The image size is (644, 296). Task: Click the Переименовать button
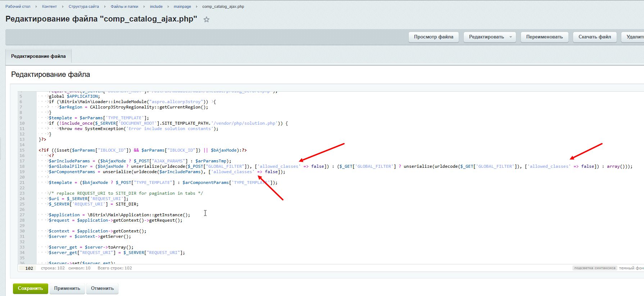tap(544, 37)
